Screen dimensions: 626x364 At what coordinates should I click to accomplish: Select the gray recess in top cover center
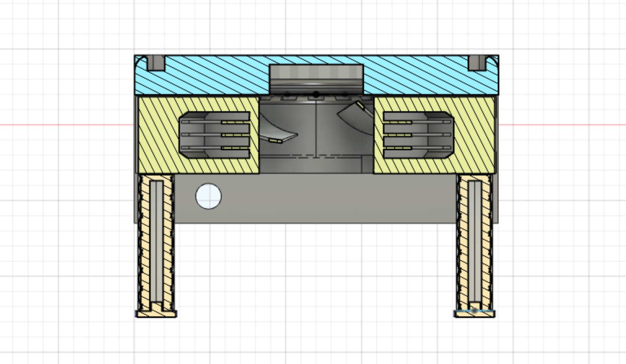coord(316,79)
